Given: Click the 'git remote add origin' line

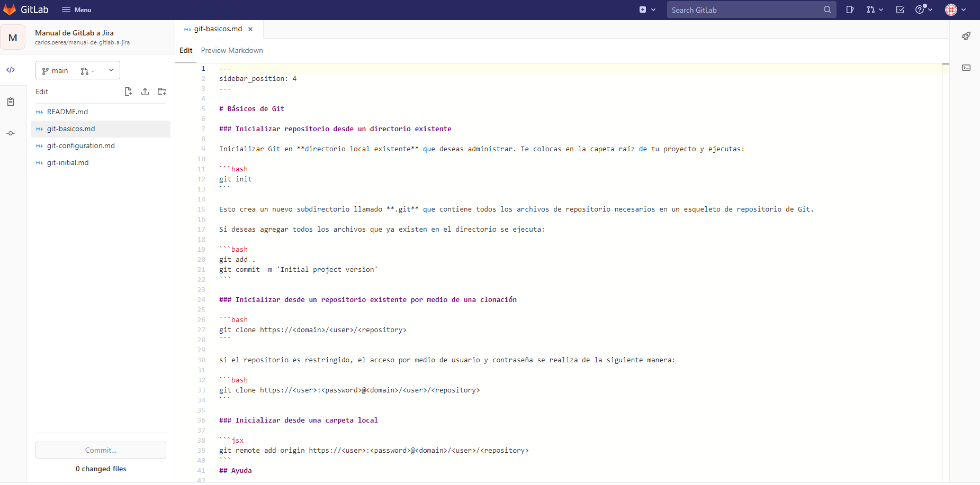Looking at the screenshot, I should 374,450.
